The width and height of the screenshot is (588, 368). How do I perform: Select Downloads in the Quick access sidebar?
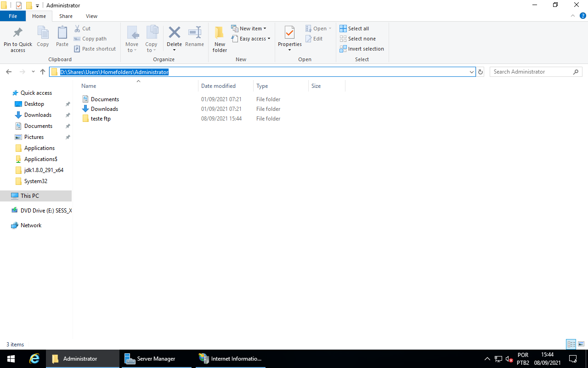(x=37, y=115)
